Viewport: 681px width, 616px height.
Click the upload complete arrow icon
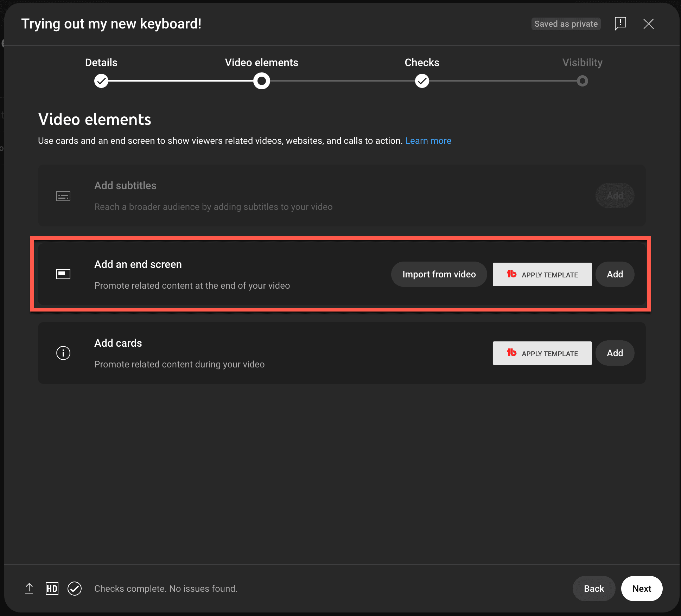coord(29,589)
